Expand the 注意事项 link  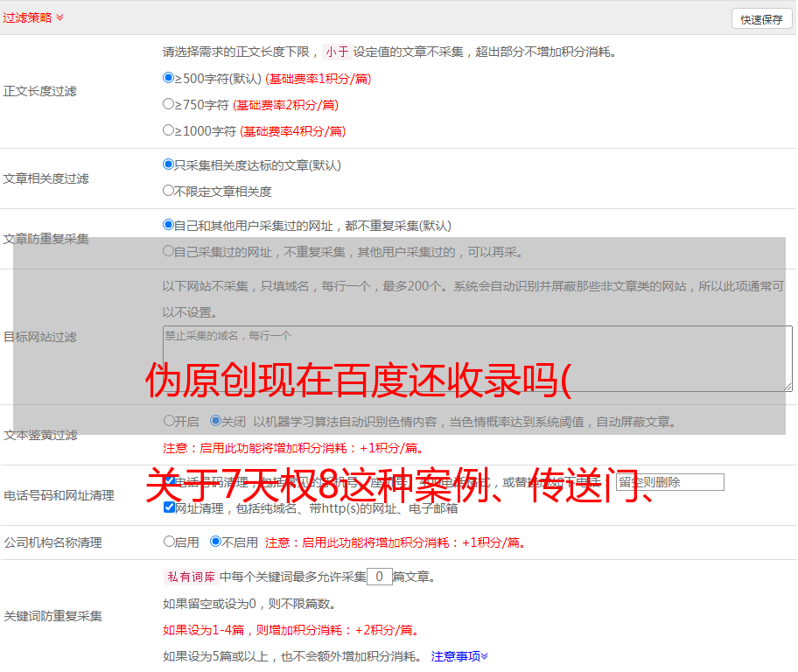coord(459,656)
